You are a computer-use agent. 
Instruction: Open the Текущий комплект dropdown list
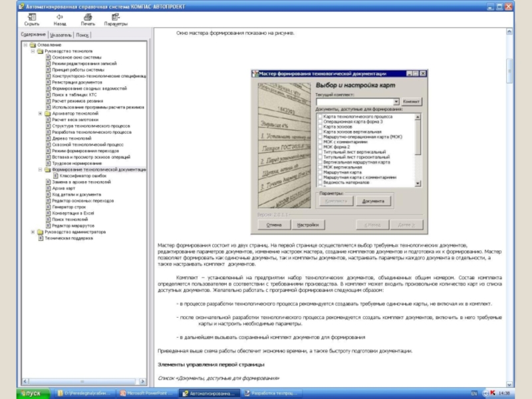coord(396,102)
